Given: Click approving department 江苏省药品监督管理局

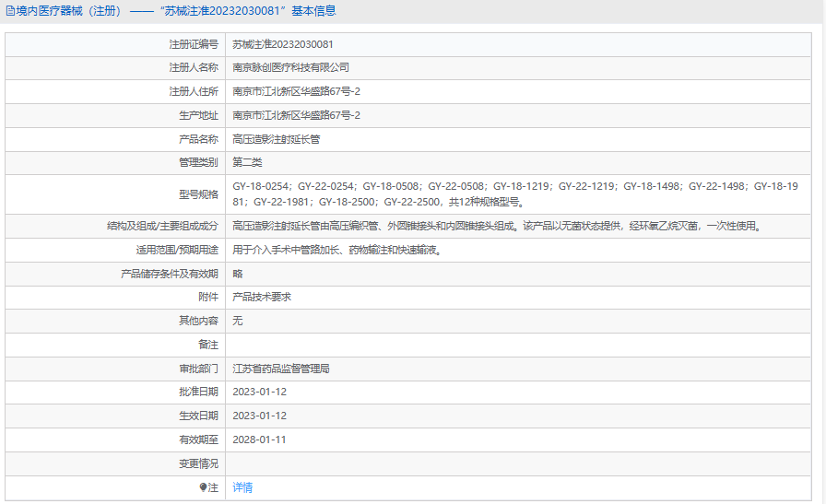Looking at the screenshot, I should pos(281,369).
